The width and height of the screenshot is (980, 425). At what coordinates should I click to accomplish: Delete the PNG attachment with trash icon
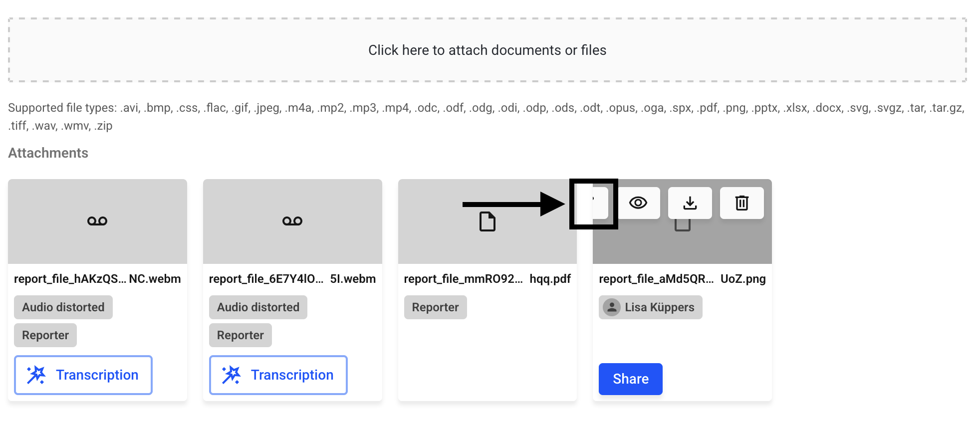[741, 203]
